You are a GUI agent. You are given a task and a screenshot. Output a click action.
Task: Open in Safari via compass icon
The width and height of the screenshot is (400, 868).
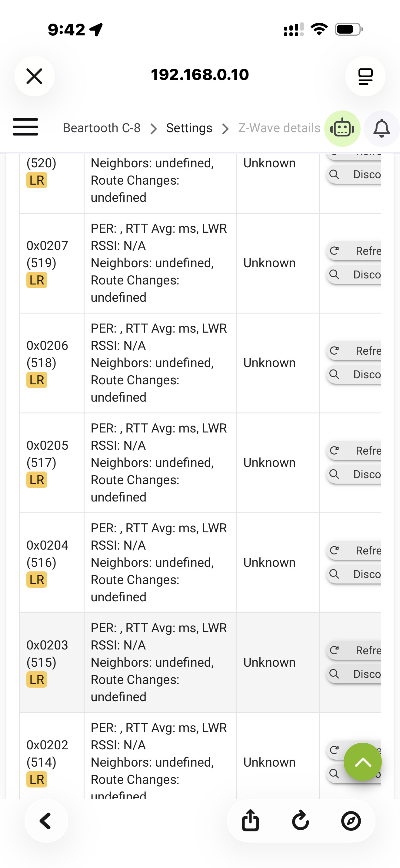351,820
